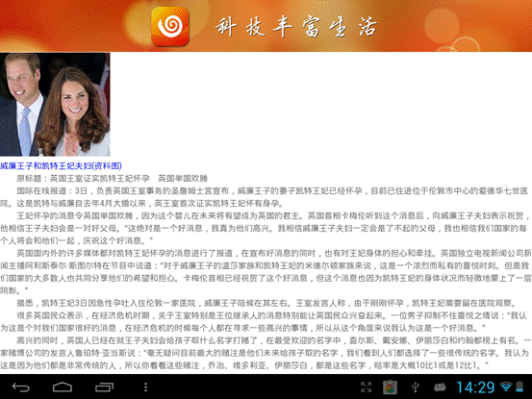Click the paragraph beginning 据悉，凯特王妃3日
Image resolution: width=532 pixels, height=399 pixels.
pyautogui.click(x=266, y=303)
